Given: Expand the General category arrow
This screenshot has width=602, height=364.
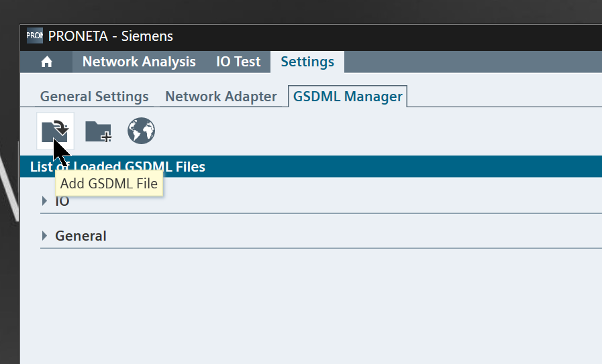Looking at the screenshot, I should click(44, 235).
